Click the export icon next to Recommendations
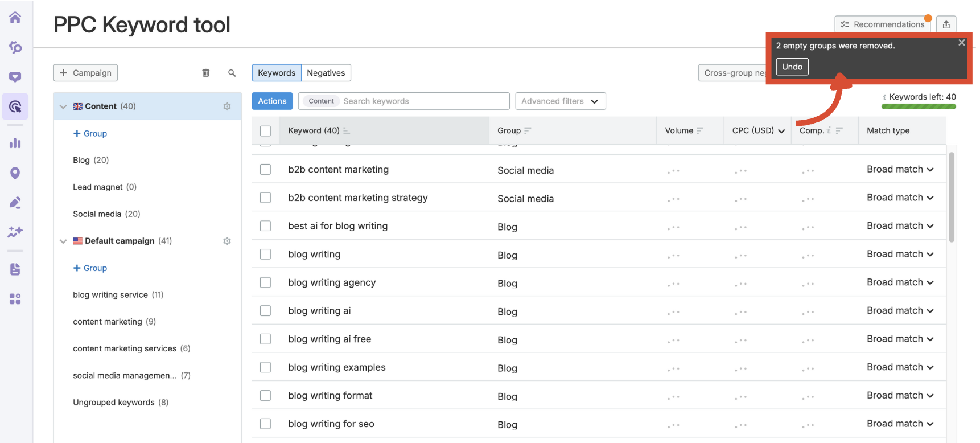Screen dimensions: 980x443 pos(946,24)
